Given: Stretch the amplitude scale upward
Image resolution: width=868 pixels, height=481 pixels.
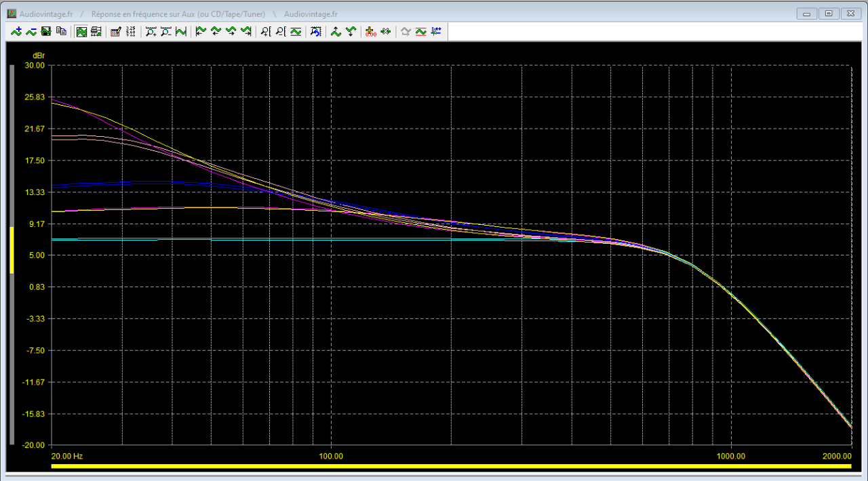Looking at the screenshot, I should (x=334, y=31).
